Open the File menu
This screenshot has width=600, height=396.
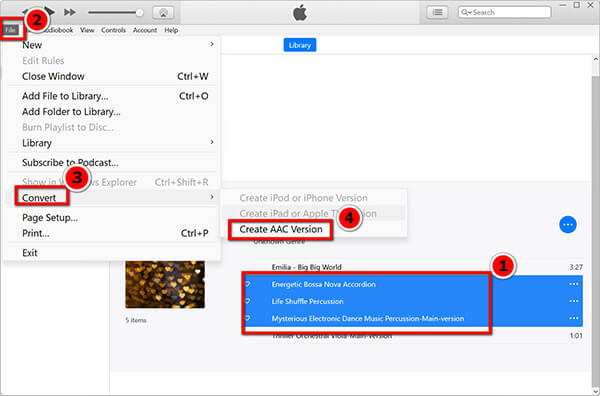point(10,30)
